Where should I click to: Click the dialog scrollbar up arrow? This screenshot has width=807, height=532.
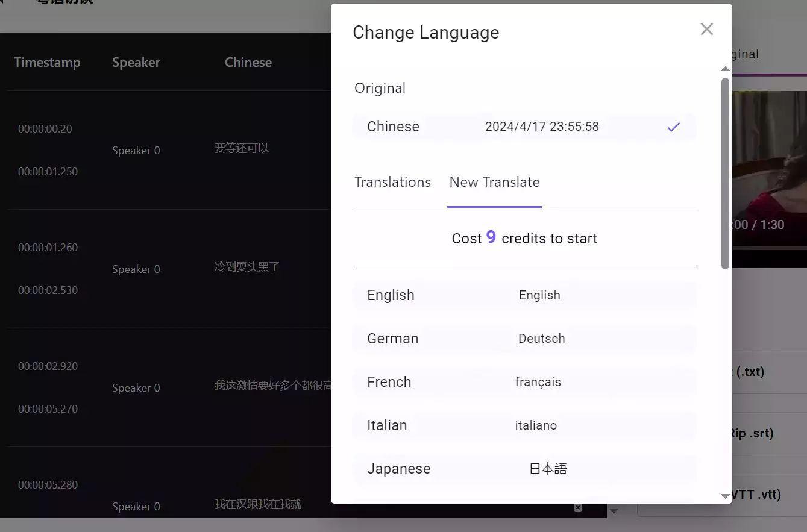(725, 69)
